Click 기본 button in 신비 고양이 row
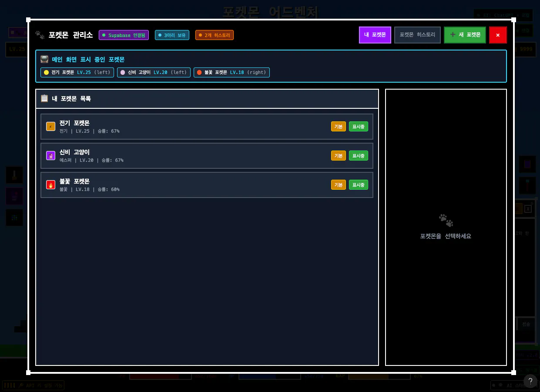The image size is (540, 392). click(339, 156)
